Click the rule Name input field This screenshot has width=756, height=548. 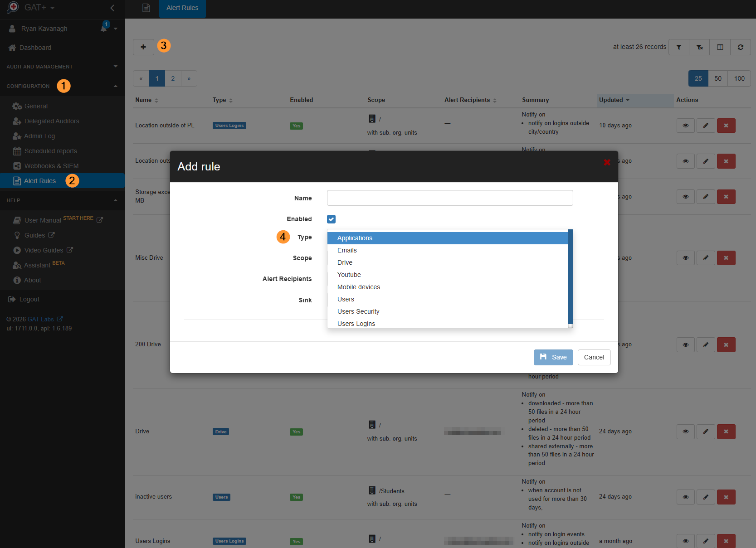[449, 198]
